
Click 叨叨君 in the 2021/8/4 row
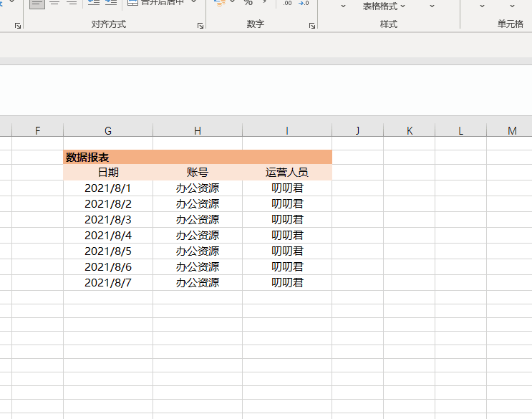coord(287,236)
